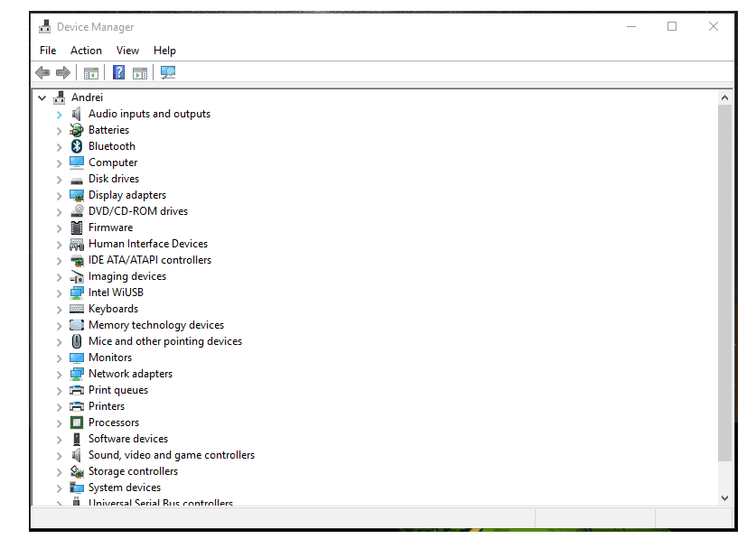Click the Device Manager title bar icon
The height and width of the screenshot is (548, 756).
pyautogui.click(x=45, y=26)
